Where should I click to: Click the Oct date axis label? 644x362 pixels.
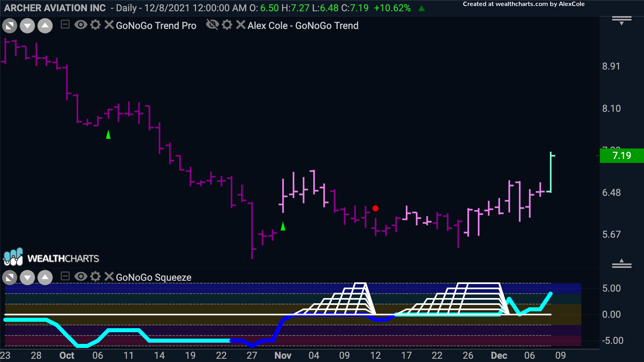tap(67, 356)
